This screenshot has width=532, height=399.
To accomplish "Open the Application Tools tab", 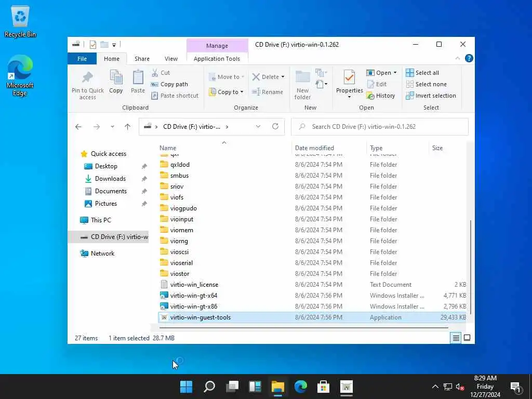I will pos(217,59).
